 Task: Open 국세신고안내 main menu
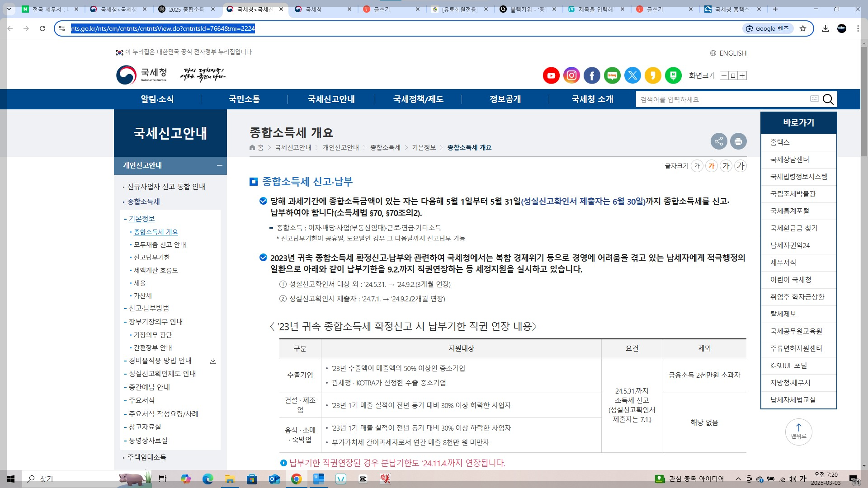[331, 99]
